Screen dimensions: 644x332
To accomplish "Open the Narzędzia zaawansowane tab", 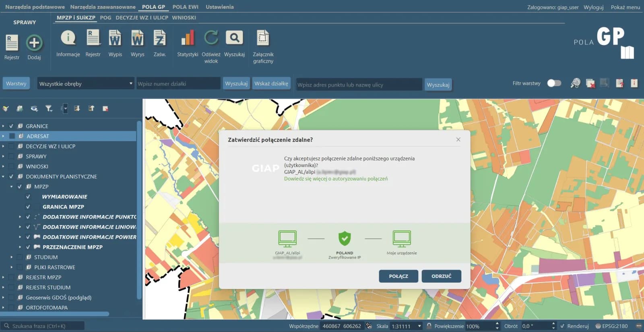I will pos(103,7).
